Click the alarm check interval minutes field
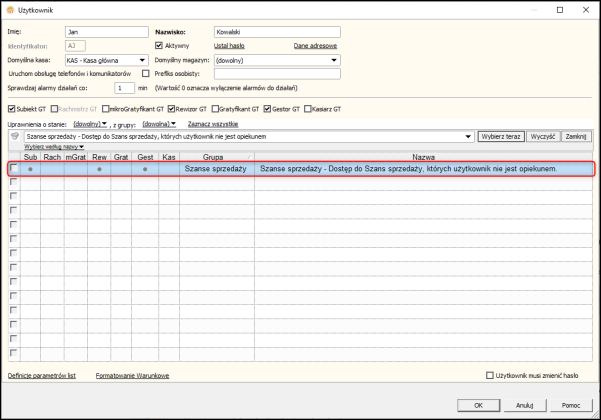The image size is (601, 420). [125, 88]
